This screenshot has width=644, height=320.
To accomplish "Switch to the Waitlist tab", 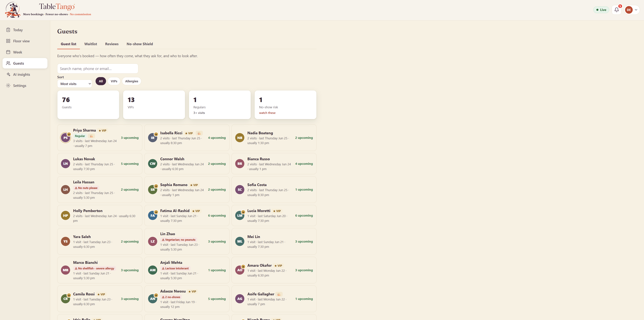I will [x=91, y=44].
